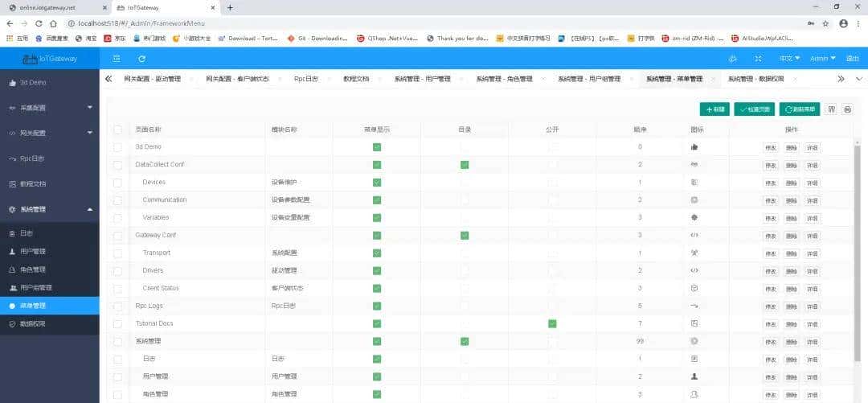Expand 采集配置 sidebar group
The image size is (868, 403).
tap(50, 108)
